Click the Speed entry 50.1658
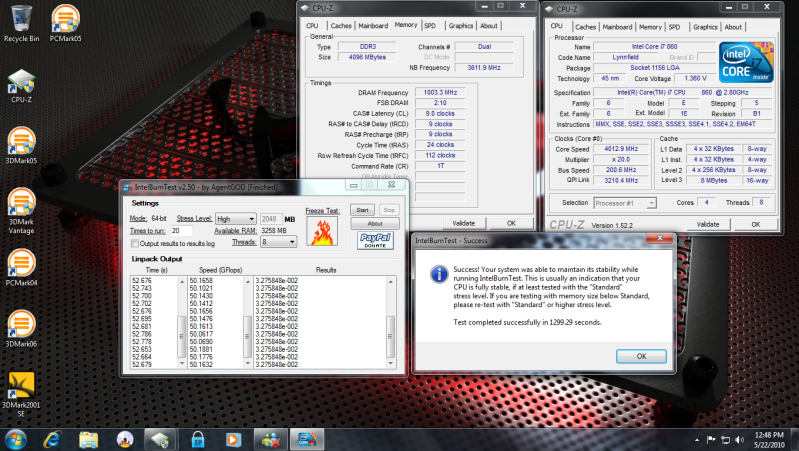Viewport: 799px width, 451px height. [x=201, y=280]
